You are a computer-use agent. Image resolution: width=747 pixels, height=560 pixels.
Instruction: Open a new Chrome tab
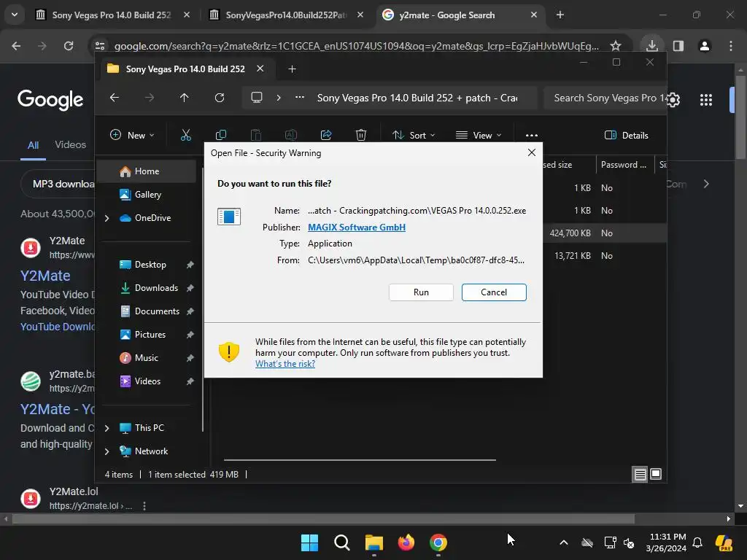pos(560,15)
